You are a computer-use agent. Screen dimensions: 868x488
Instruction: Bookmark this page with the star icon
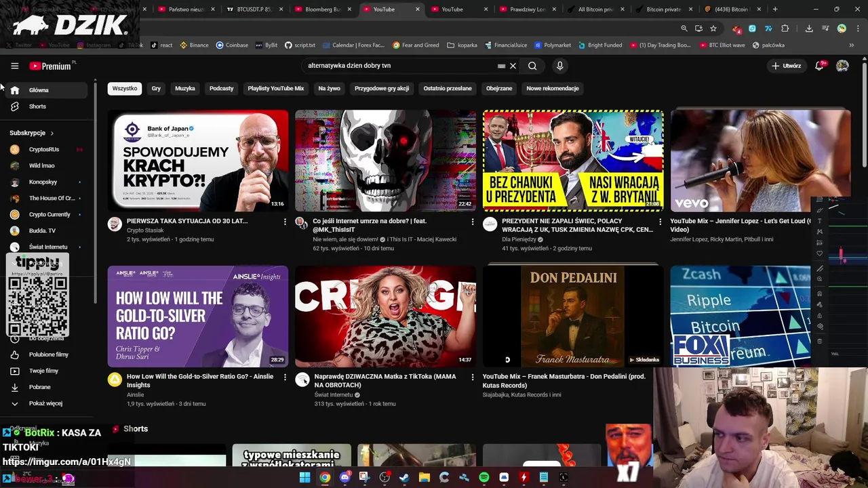713,28
